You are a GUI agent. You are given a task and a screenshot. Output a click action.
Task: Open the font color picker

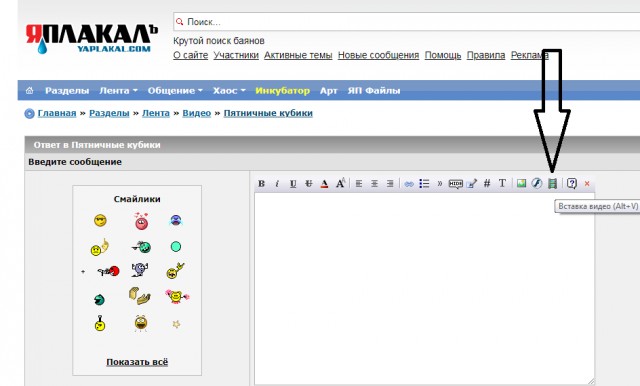point(324,184)
